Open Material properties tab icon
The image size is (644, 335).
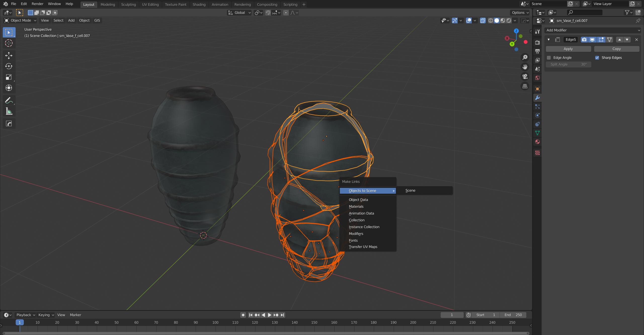coord(538,142)
